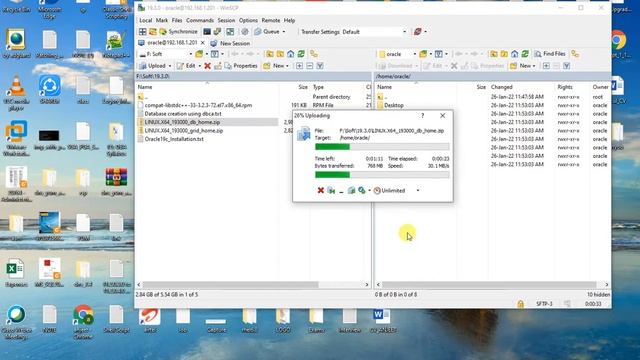The width and height of the screenshot is (640, 360).
Task: Click the compare directories icon in main toolbar
Action: point(153,31)
